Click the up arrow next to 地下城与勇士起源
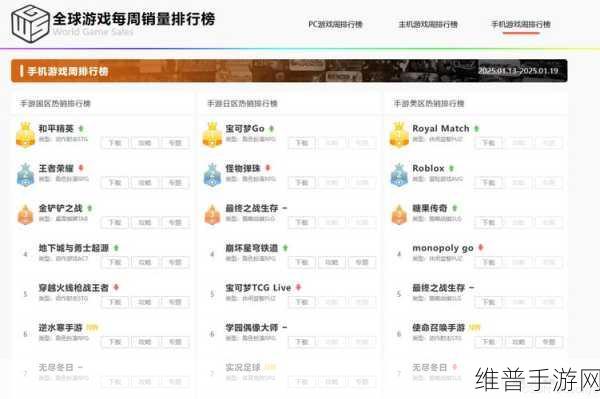600x399 pixels. [x=116, y=248]
